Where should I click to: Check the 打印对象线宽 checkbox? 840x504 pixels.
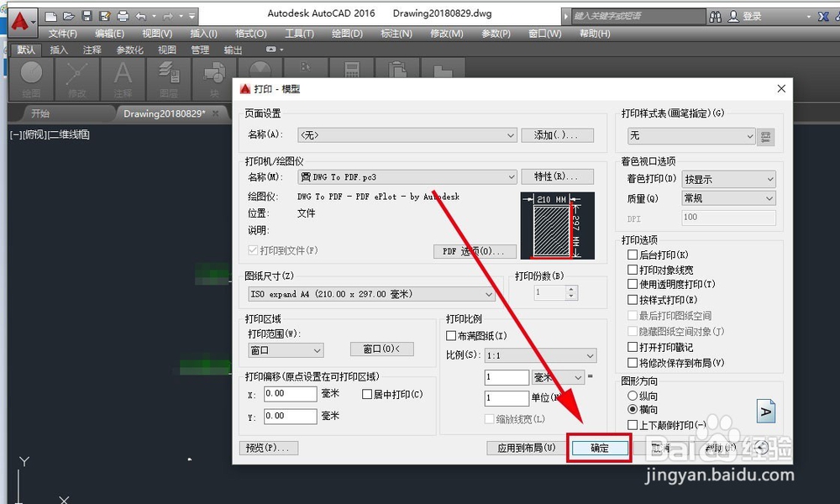coord(633,270)
